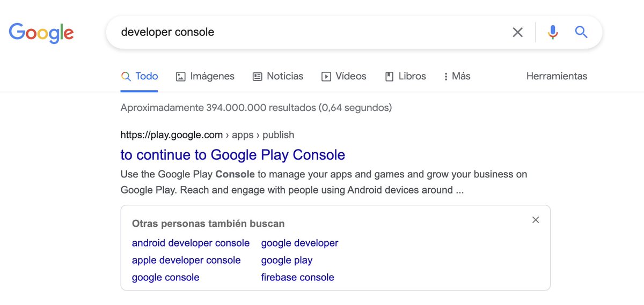Open the Más options menu
Screen dimensions: 644x305
457,76
